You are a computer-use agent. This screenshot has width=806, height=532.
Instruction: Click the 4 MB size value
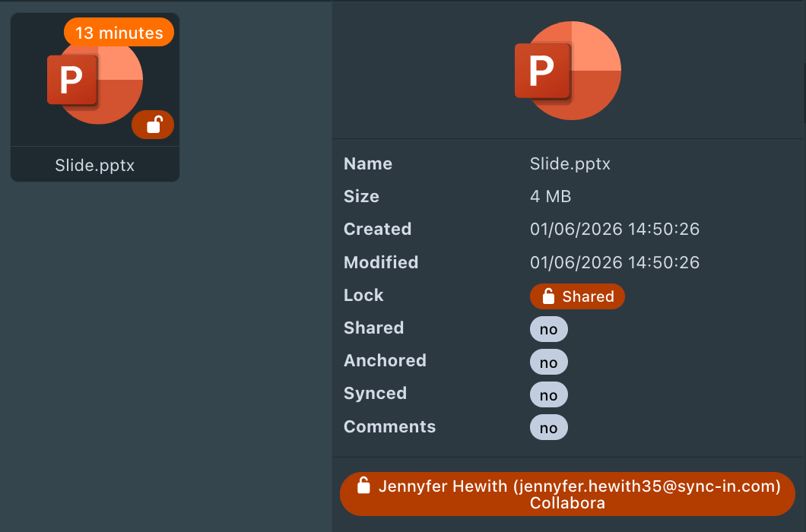pos(551,197)
